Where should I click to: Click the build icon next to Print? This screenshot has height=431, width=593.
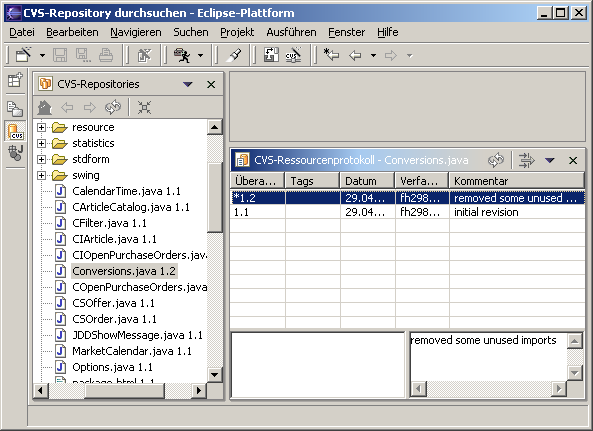pyautogui.click(x=144, y=55)
